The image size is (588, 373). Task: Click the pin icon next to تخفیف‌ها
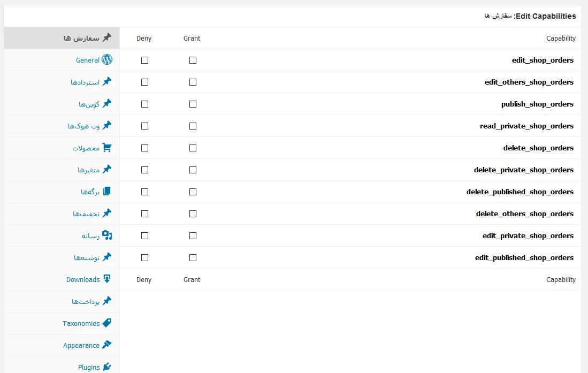click(107, 213)
